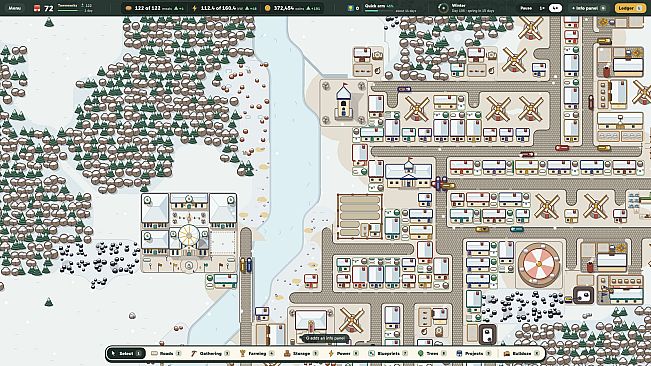Add an info panel

[589, 8]
